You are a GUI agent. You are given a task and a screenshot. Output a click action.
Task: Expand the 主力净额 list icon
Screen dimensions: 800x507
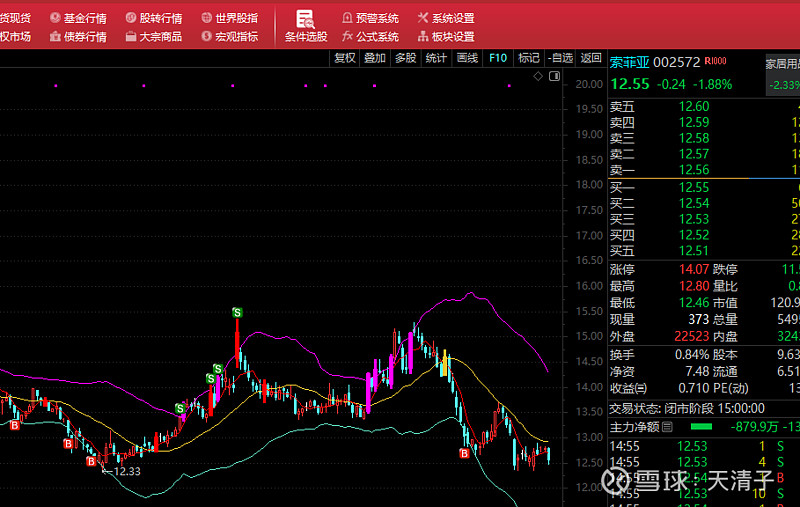click(667, 427)
